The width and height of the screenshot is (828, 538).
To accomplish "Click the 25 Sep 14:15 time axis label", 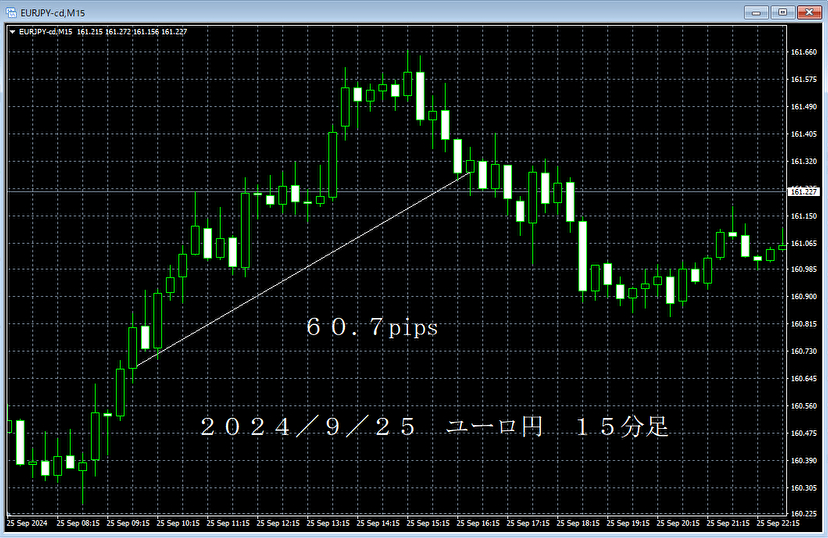I will tap(378, 523).
